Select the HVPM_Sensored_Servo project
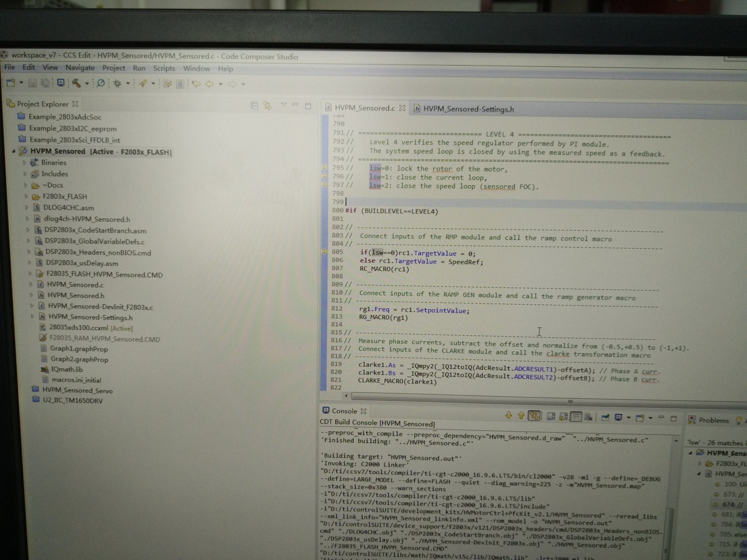Image resolution: width=747 pixels, height=560 pixels. 77,391
